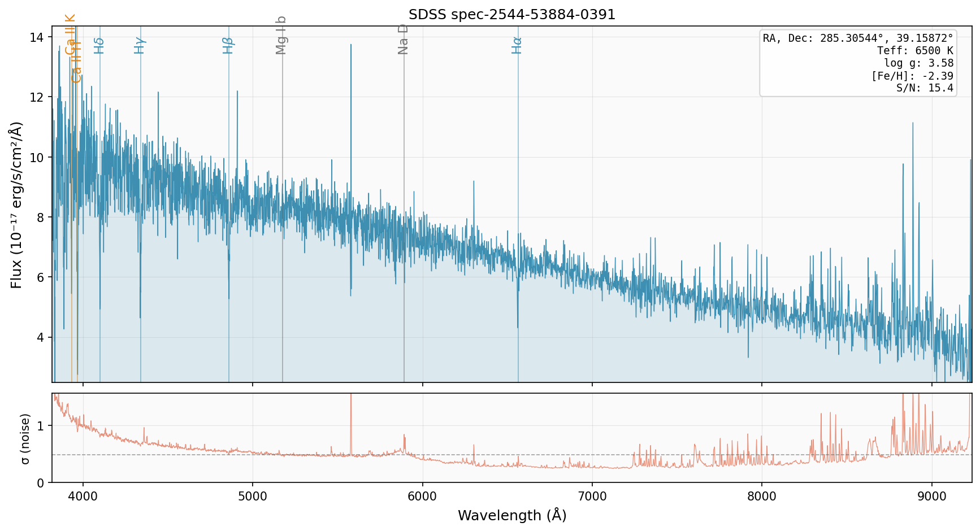Click the Hα line label

pos(517,46)
